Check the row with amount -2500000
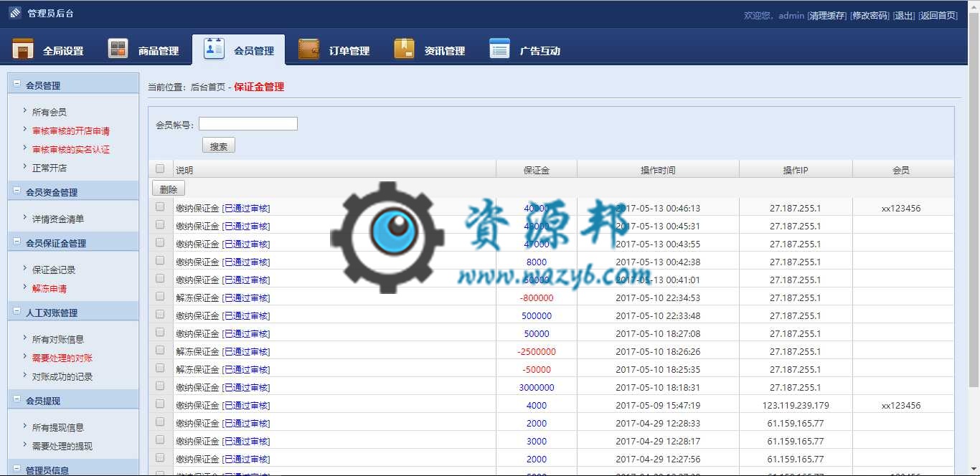 click(x=160, y=350)
